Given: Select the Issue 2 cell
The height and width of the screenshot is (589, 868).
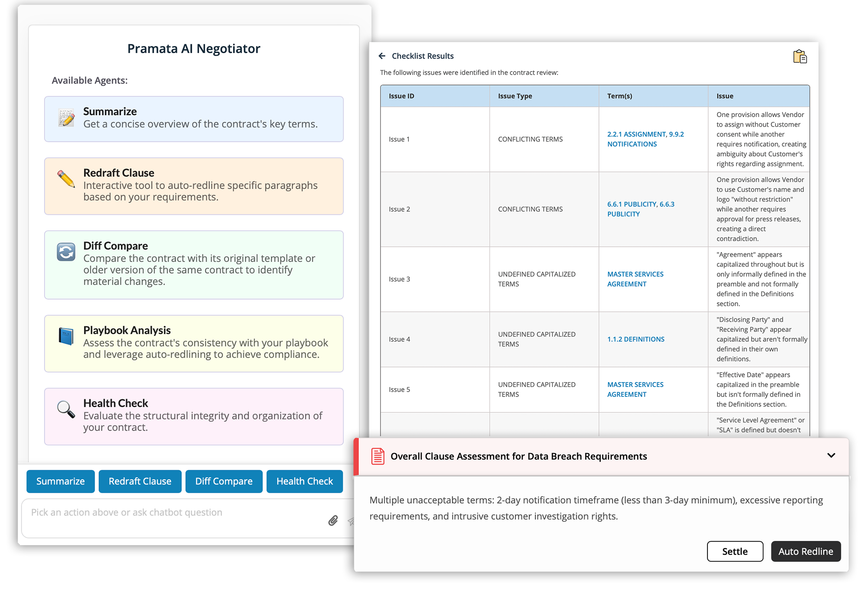Looking at the screenshot, I should (435, 209).
